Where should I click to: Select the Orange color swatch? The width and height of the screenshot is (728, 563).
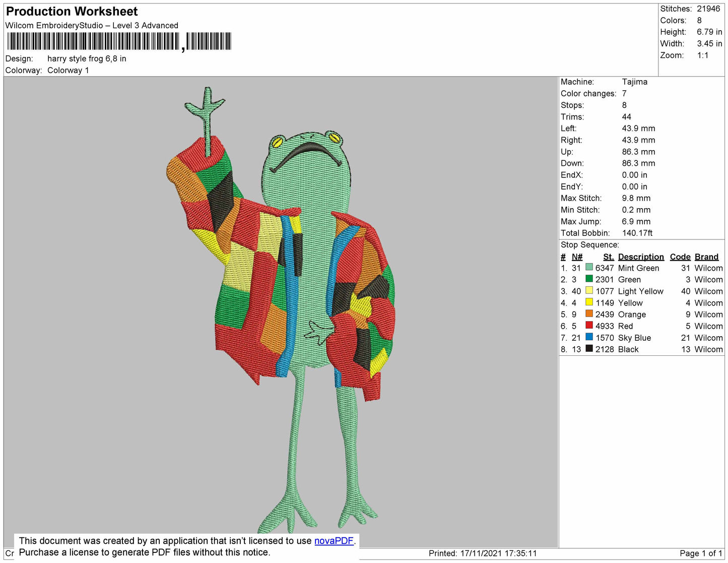(589, 314)
